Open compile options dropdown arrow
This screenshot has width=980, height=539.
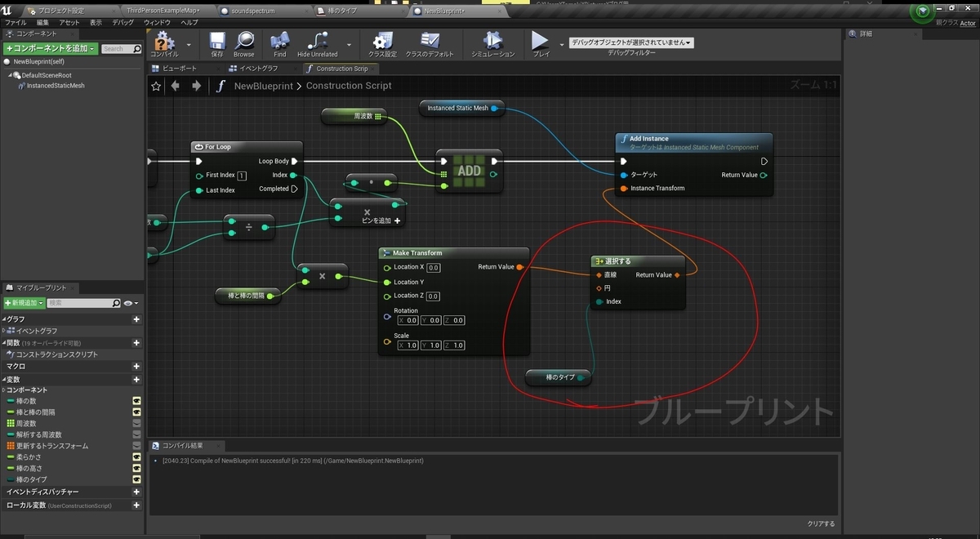189,44
